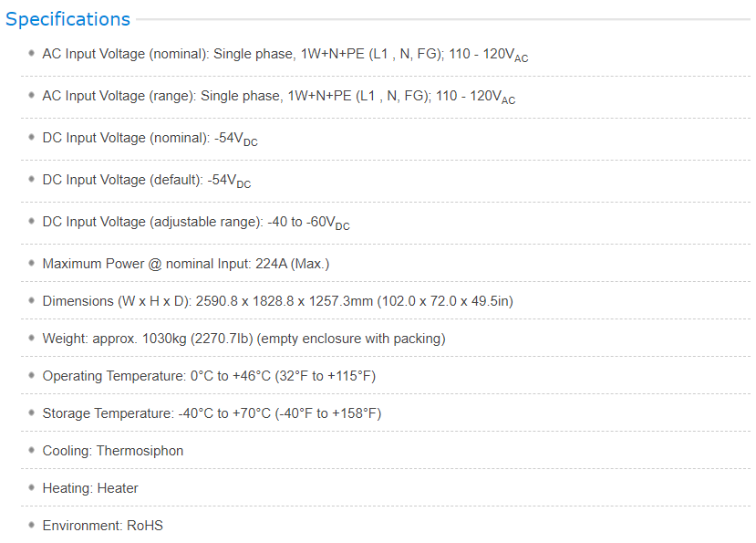Select the Weight approx. 1030kg line
Viewport: 756px width, 543px height.
[x=244, y=339]
